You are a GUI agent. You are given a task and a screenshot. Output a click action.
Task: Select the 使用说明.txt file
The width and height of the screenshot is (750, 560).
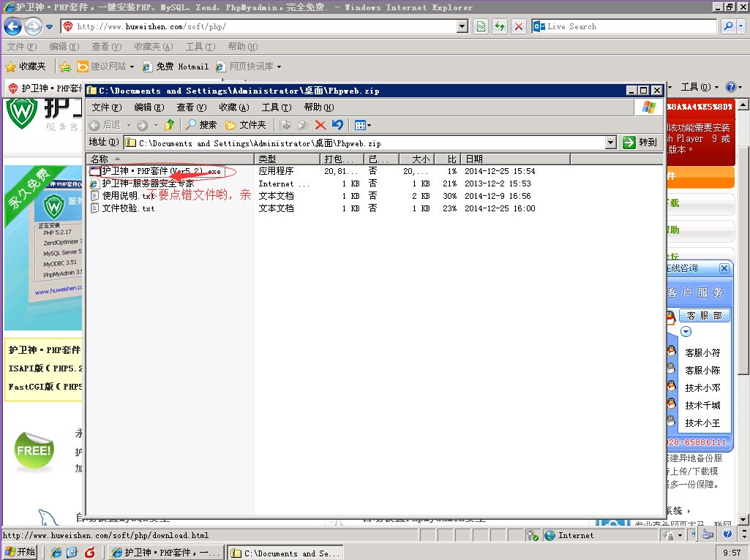pyautogui.click(x=122, y=196)
